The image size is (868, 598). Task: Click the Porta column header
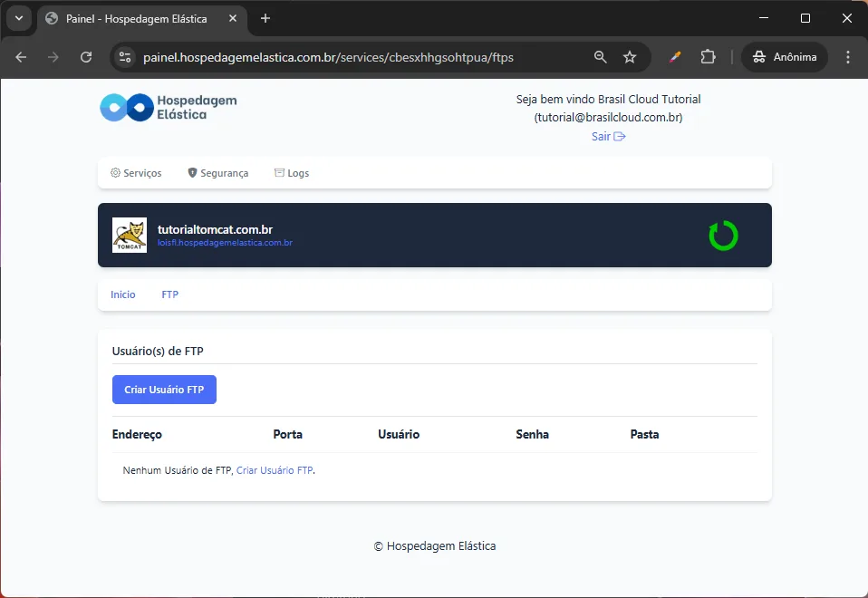[288, 435]
